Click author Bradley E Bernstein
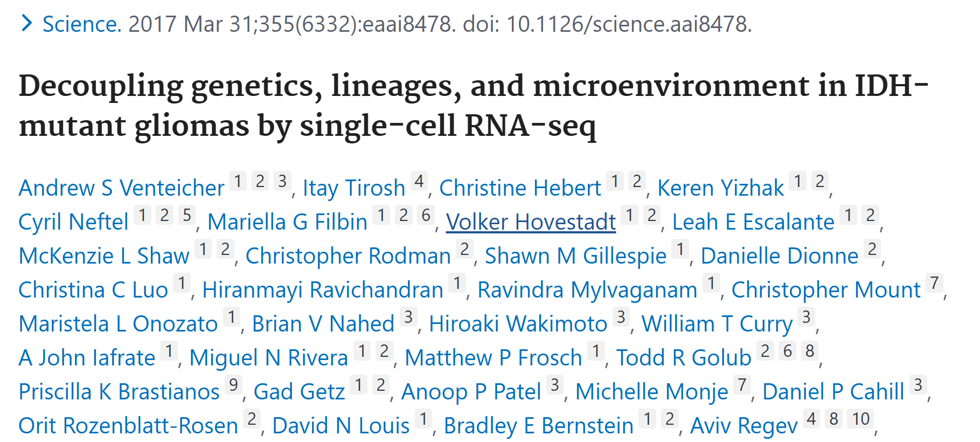 pyautogui.click(x=538, y=426)
